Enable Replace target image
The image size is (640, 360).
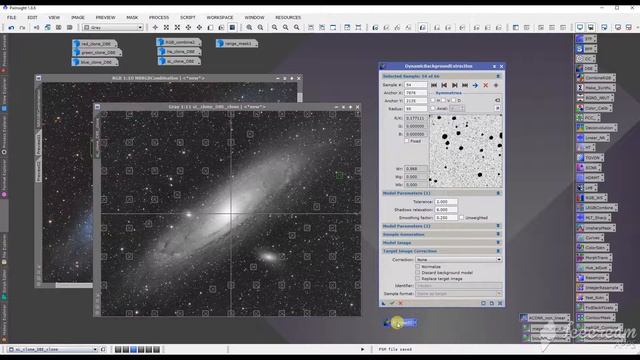click(x=418, y=279)
